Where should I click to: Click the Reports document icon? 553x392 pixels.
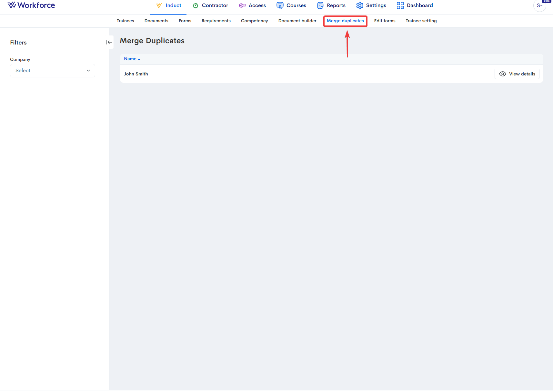coord(320,5)
